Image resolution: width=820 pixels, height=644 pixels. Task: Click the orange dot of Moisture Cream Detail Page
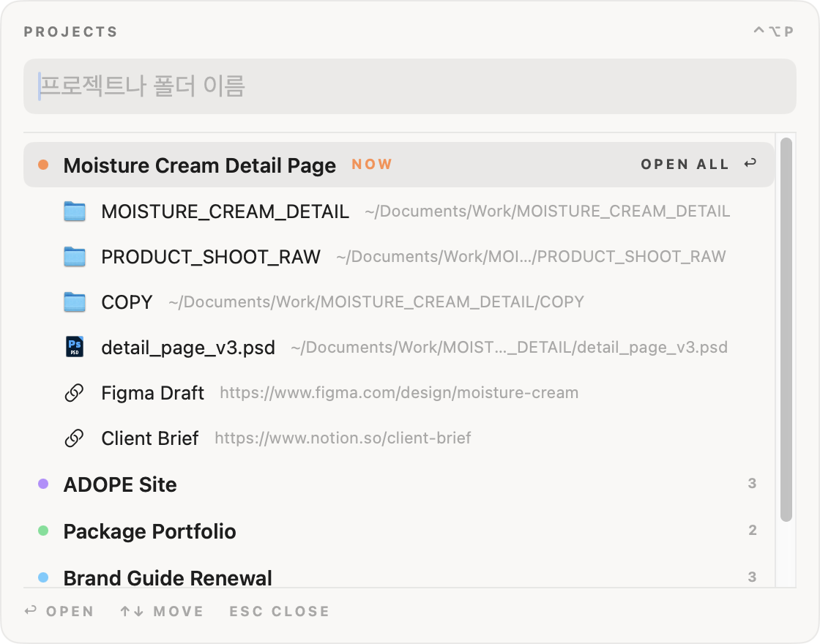pyautogui.click(x=43, y=165)
